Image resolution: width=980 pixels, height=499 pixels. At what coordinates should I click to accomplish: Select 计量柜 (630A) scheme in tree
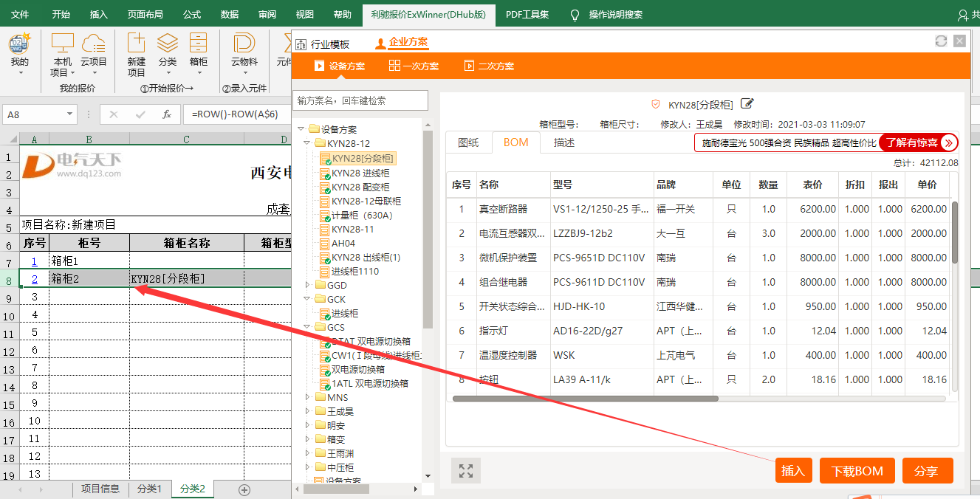362,216
